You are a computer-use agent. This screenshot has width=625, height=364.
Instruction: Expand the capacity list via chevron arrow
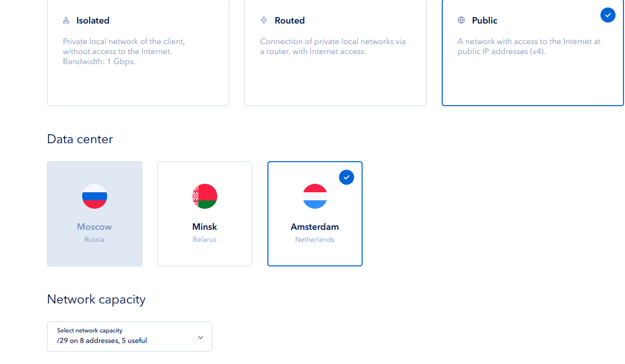(200, 337)
